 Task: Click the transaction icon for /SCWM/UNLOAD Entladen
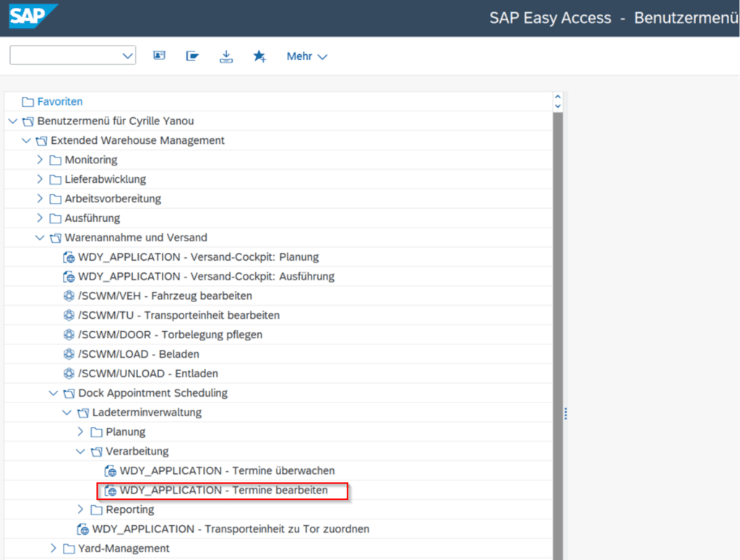point(69,374)
